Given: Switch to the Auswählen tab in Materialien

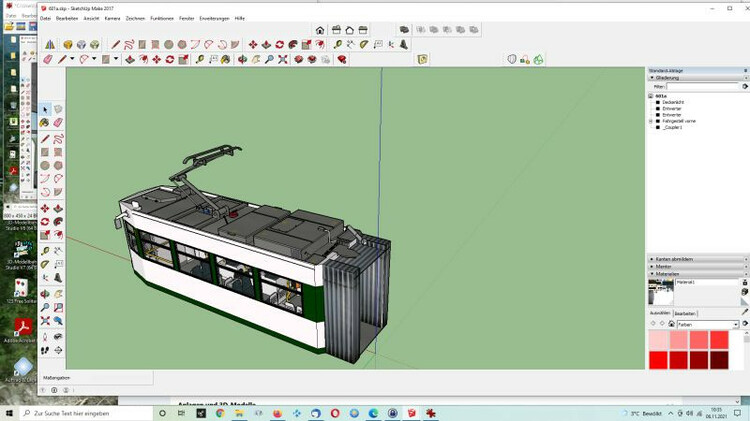Looking at the screenshot, I should 660,313.
